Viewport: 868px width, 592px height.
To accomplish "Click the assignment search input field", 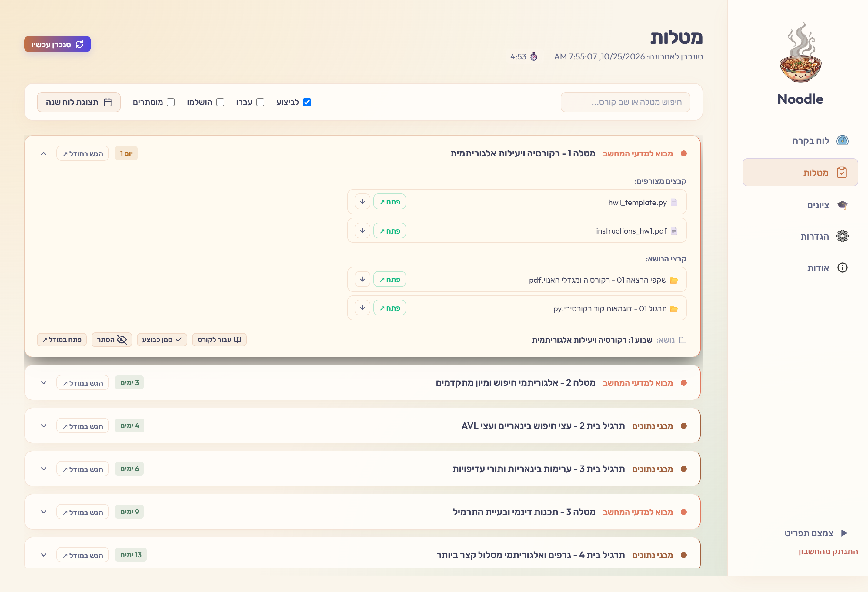I will point(625,102).
